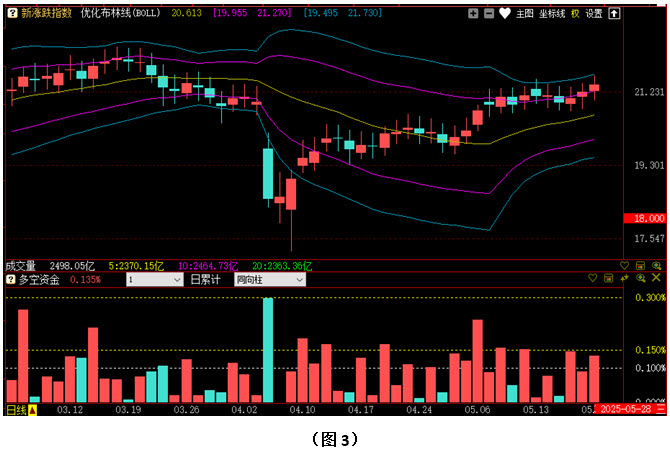The image size is (670, 458).
Task: Click the magnifier icon in 多空资金 panel
Action: [x=641, y=278]
